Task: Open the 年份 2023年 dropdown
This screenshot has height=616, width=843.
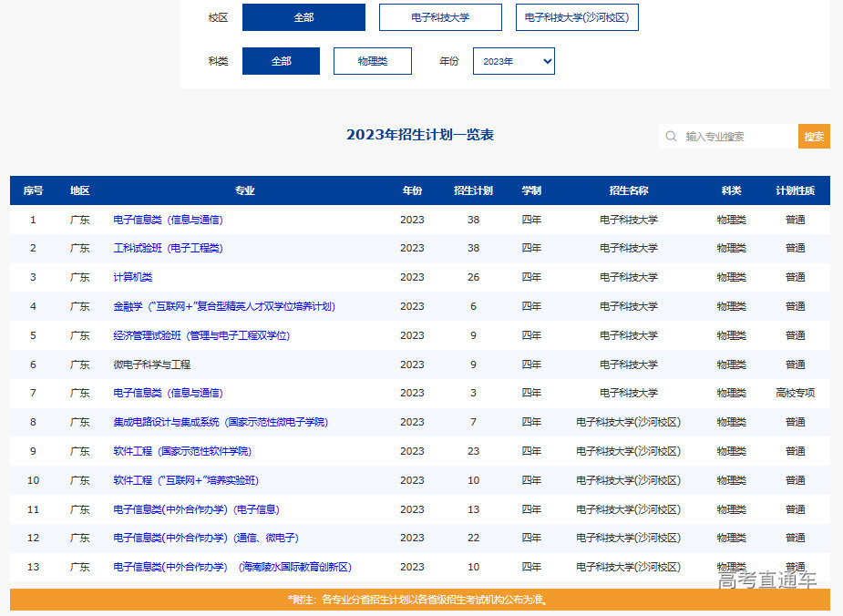Action: (x=514, y=61)
